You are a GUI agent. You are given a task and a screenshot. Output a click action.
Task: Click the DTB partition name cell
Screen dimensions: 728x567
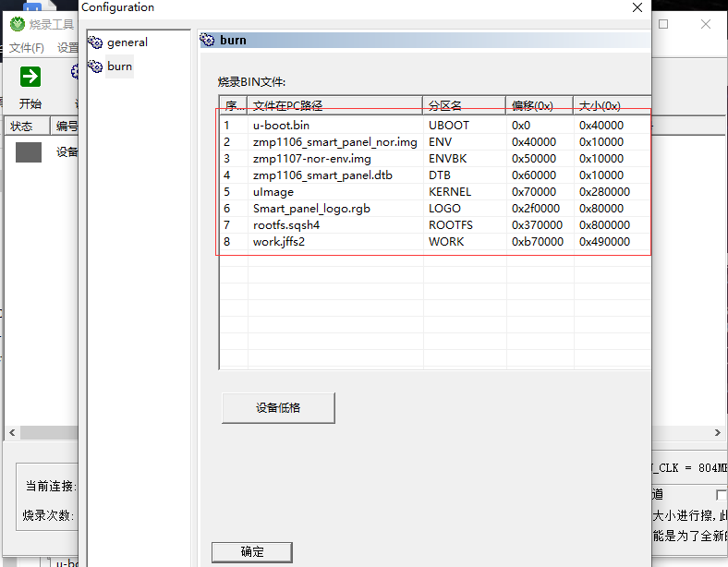click(x=439, y=175)
